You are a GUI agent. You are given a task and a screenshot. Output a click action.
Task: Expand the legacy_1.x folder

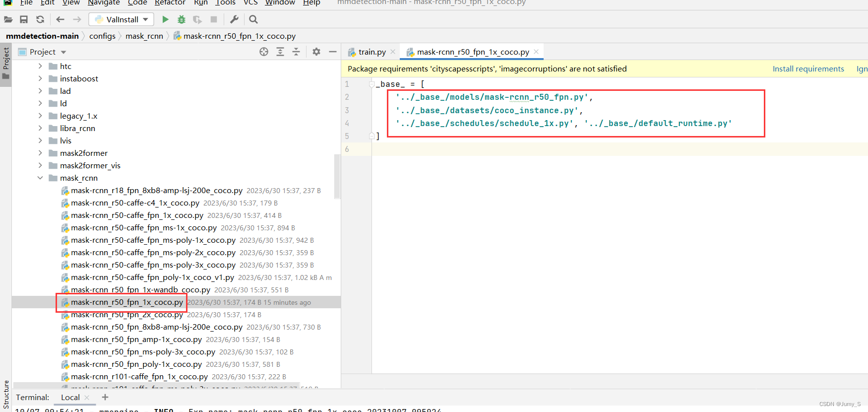point(40,116)
